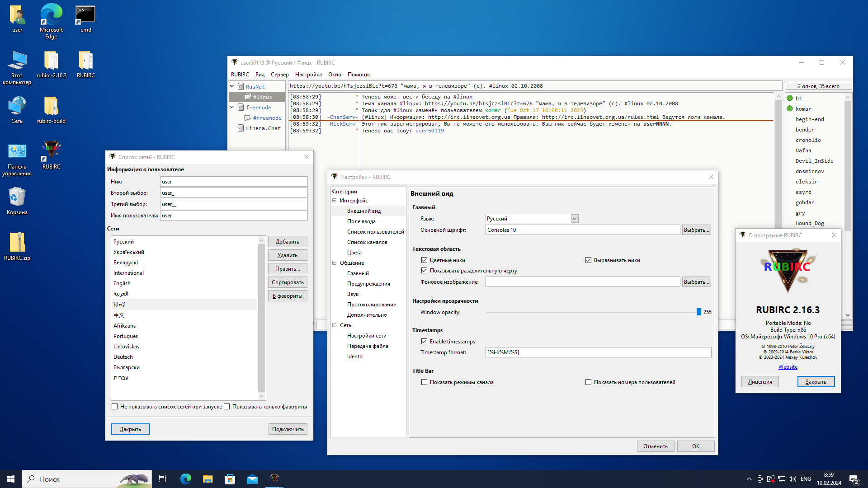Click the Libera.Chat server icon
The width and height of the screenshot is (868, 488).
241,128
